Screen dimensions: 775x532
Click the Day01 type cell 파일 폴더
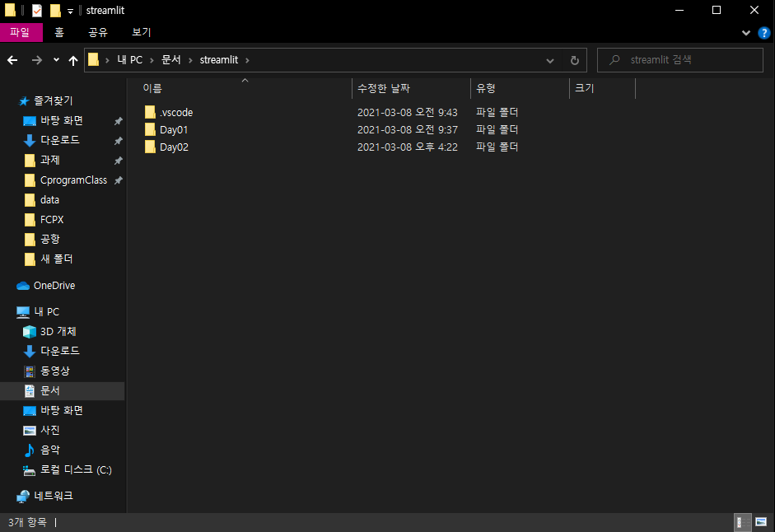[497, 130]
